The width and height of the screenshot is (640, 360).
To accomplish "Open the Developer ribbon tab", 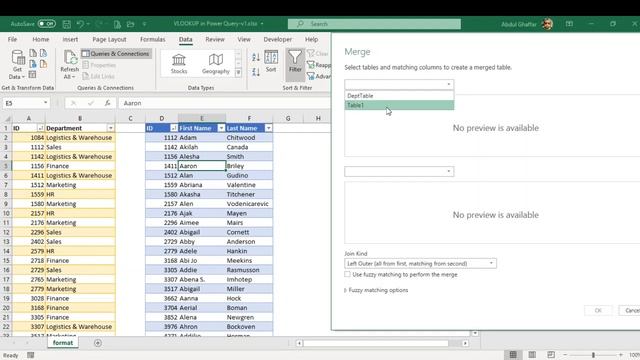I will (x=278, y=39).
